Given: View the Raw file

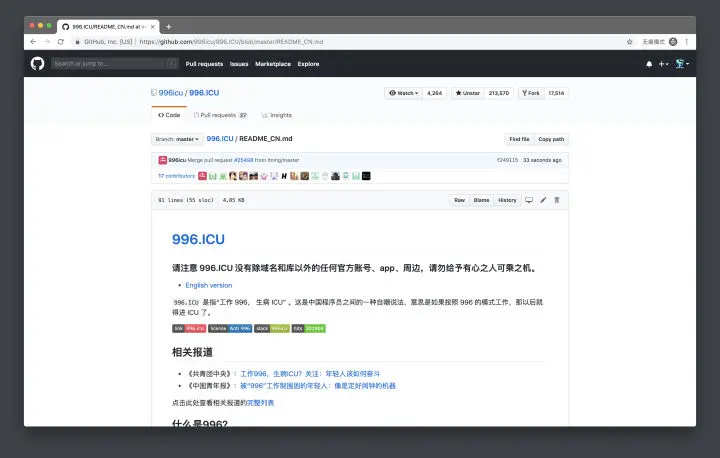Looking at the screenshot, I should [459, 200].
